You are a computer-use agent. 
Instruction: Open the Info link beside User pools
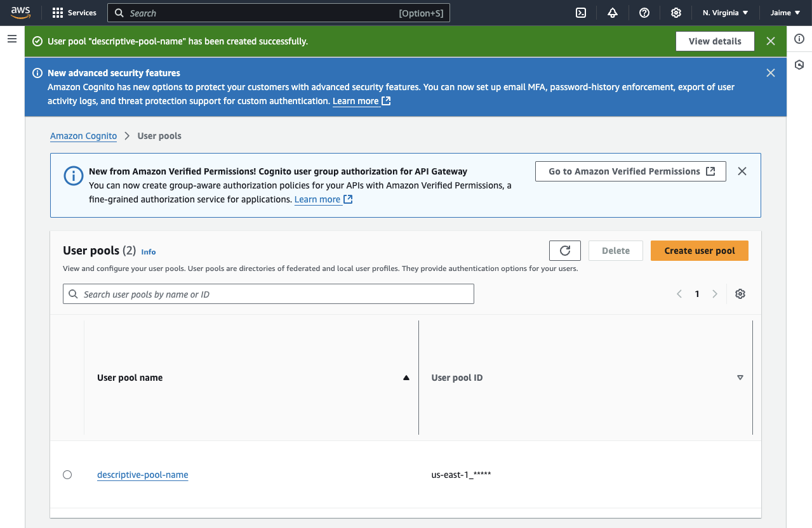coord(149,252)
